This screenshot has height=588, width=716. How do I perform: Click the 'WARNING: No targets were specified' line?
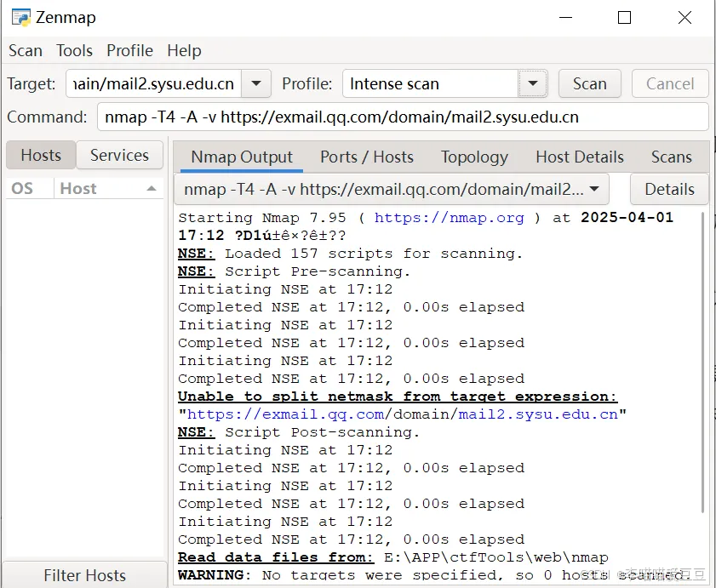click(x=434, y=574)
